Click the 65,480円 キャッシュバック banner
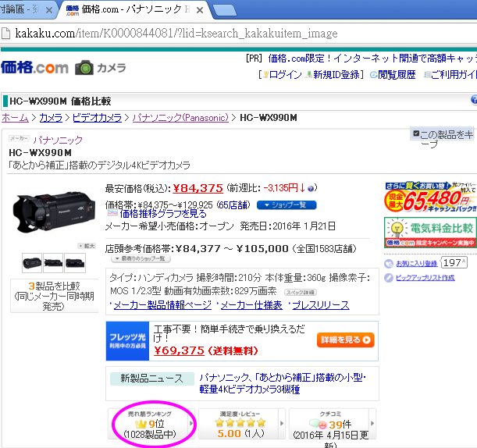The width and height of the screenshot is (477, 448). 430,197
